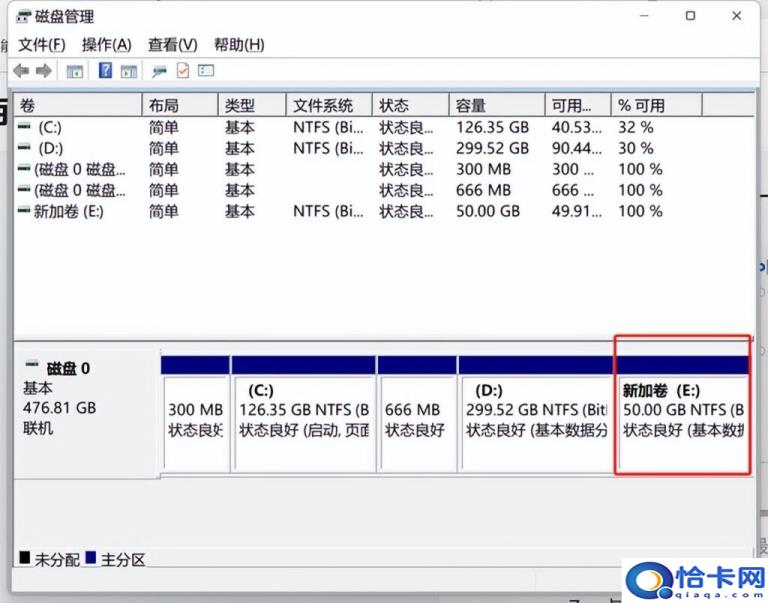The height and width of the screenshot is (603, 768).
Task: Sort by the 可用... column header
Action: [x=578, y=105]
